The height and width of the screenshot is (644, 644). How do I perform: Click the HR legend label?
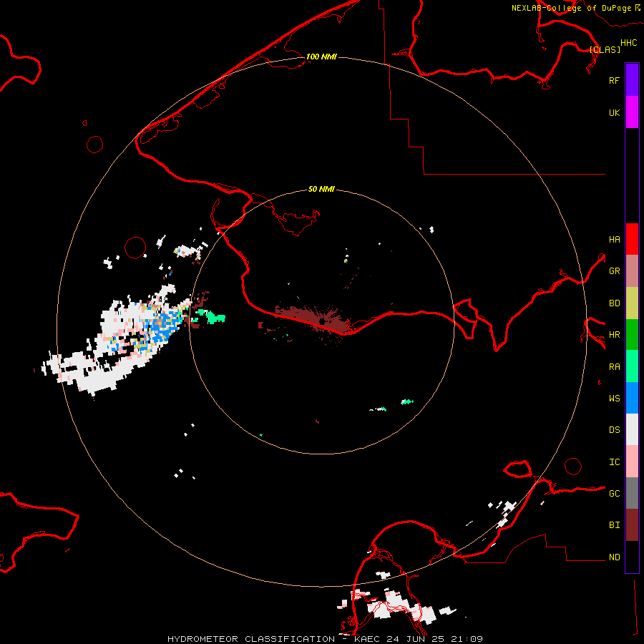[x=614, y=335]
